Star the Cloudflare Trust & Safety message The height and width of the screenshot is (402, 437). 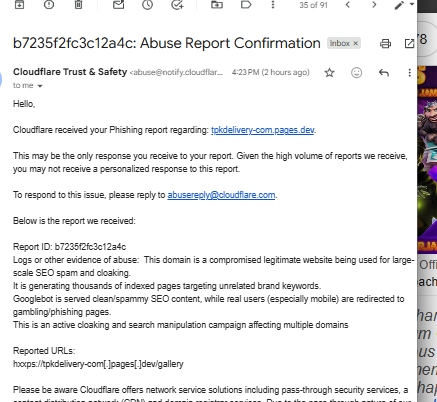coord(329,73)
